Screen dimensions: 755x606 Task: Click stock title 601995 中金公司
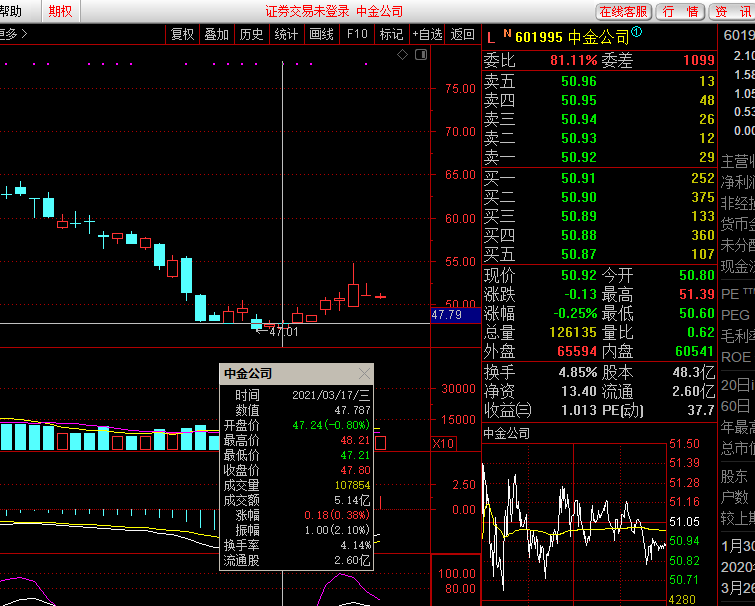pos(572,37)
